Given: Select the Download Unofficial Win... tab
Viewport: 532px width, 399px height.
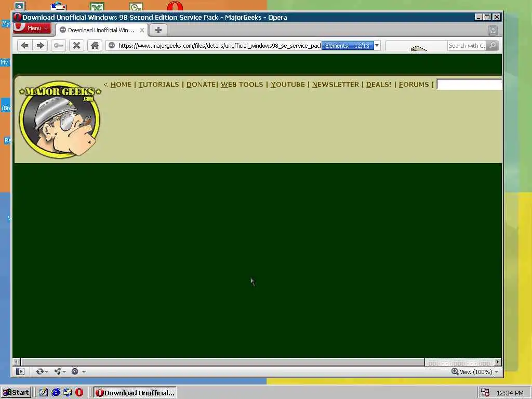Looking at the screenshot, I should tap(101, 30).
